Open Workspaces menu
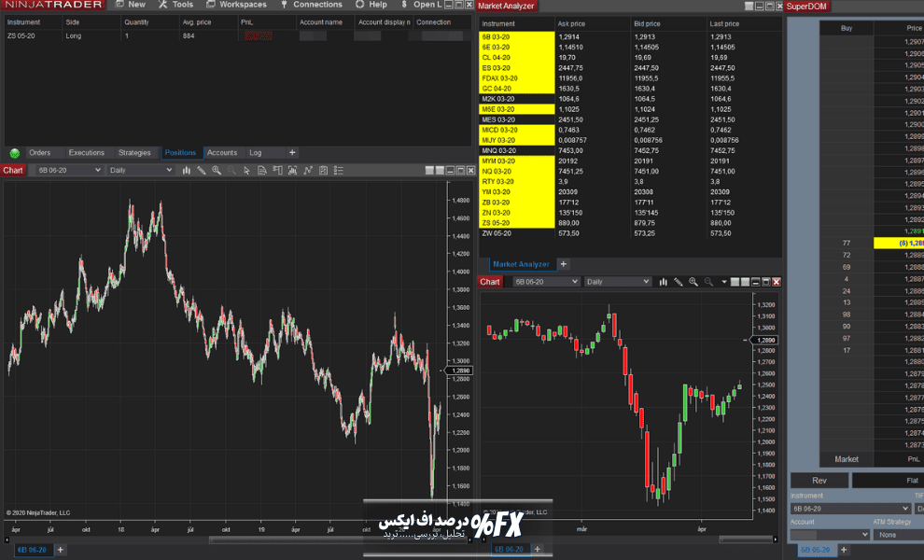The height and width of the screenshot is (560, 924). pyautogui.click(x=236, y=5)
